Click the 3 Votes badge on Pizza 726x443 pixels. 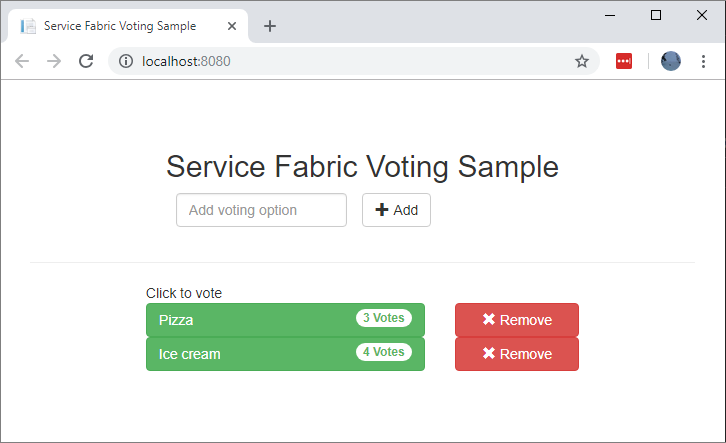click(x=384, y=318)
